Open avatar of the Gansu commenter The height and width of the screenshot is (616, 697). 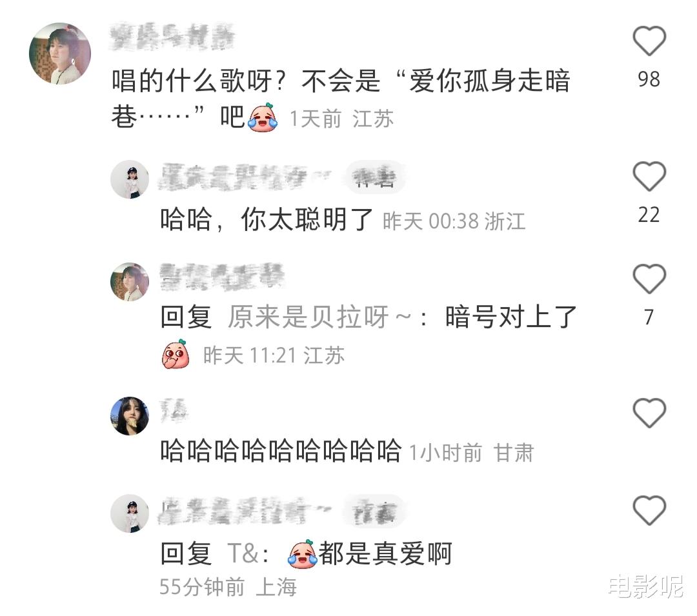(130, 415)
